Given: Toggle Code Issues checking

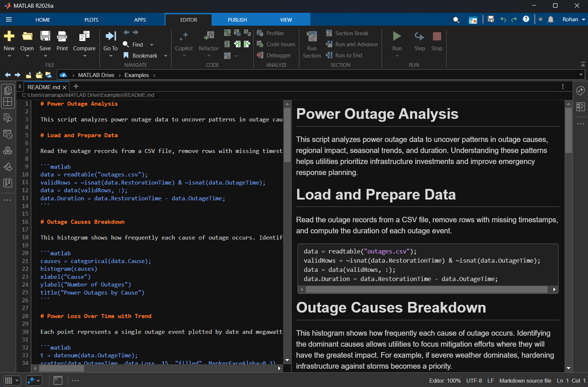Looking at the screenshot, I should 275,44.
